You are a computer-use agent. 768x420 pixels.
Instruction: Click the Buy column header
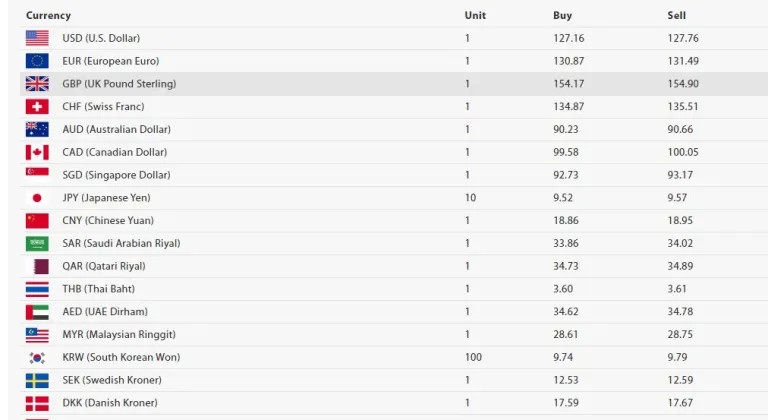coord(562,15)
